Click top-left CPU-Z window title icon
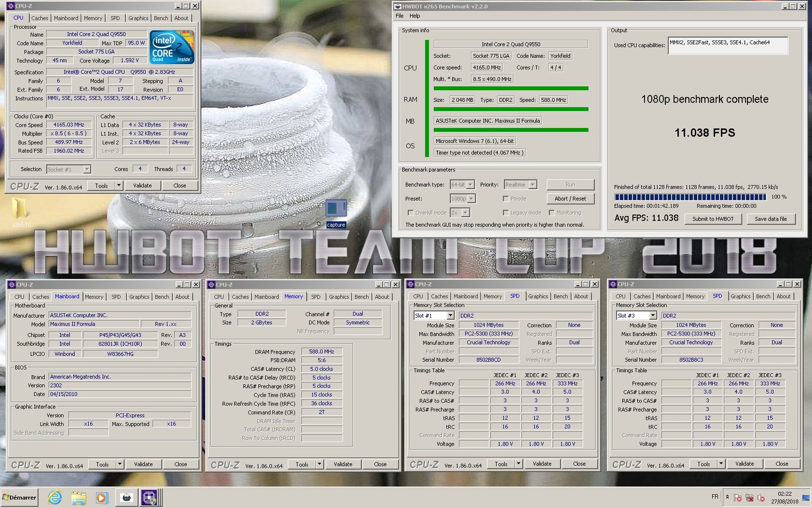Screen dimensions: 812x508 pos(11,6)
